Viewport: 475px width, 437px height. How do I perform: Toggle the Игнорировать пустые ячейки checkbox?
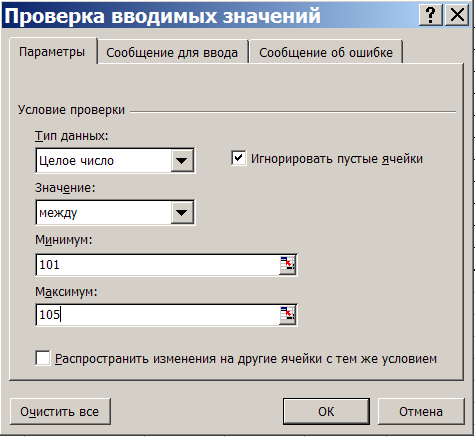(x=239, y=158)
